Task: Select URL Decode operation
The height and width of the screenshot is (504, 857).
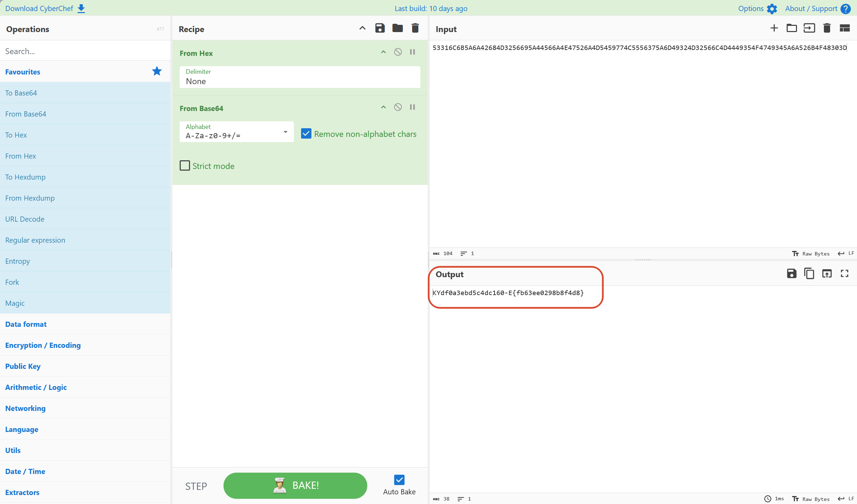Action: point(85,219)
